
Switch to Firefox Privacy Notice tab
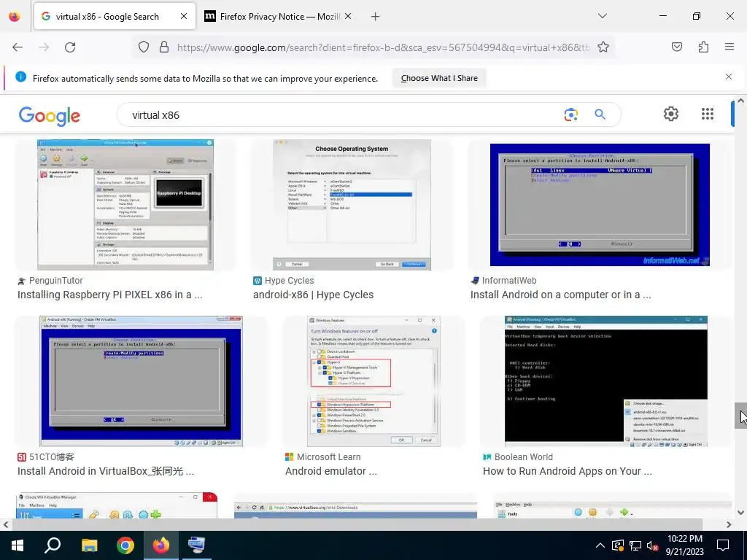pyautogui.click(x=279, y=17)
